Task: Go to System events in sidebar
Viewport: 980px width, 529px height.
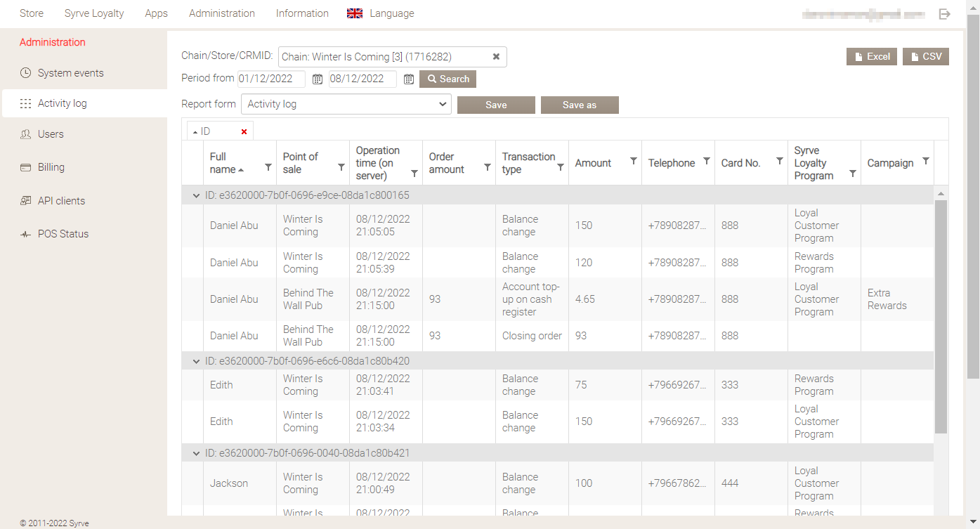Action: point(70,73)
